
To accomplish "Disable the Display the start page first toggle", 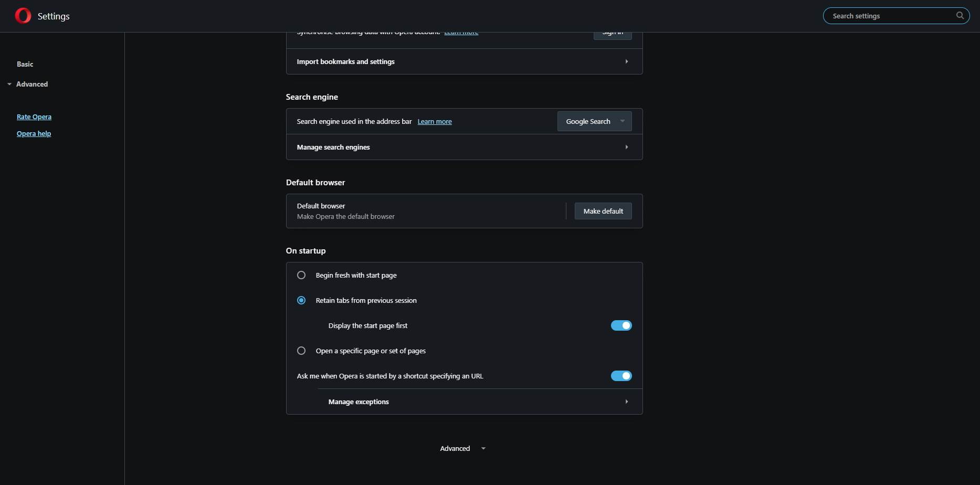I will (621, 325).
